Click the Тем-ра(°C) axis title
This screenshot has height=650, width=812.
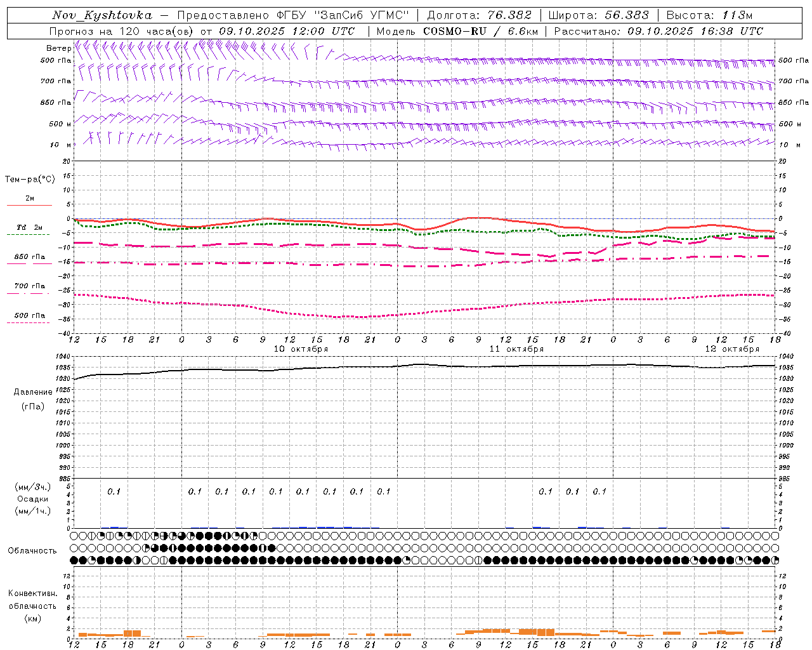[x=30, y=180]
